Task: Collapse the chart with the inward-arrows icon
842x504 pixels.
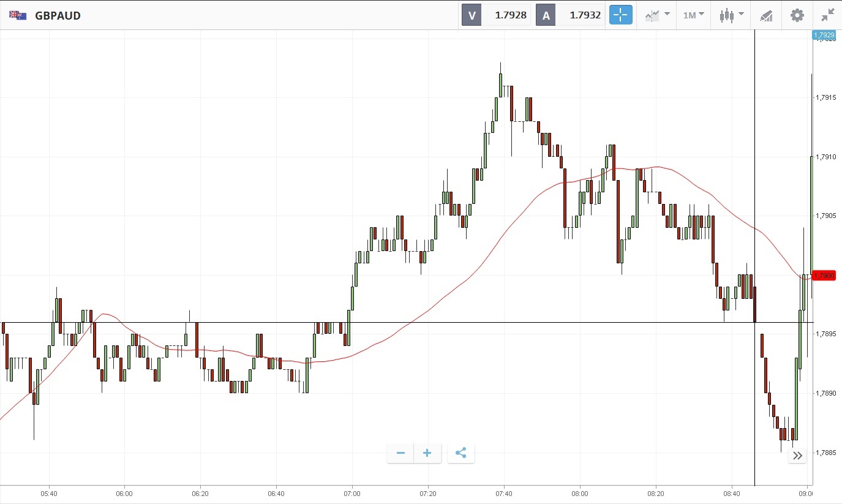Action: [x=828, y=15]
